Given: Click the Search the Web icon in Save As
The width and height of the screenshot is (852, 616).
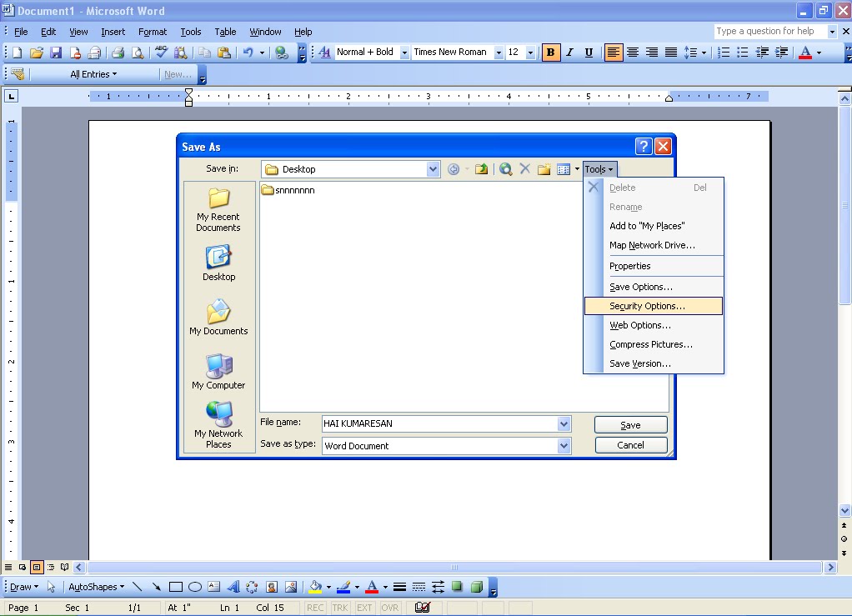Looking at the screenshot, I should tap(505, 169).
